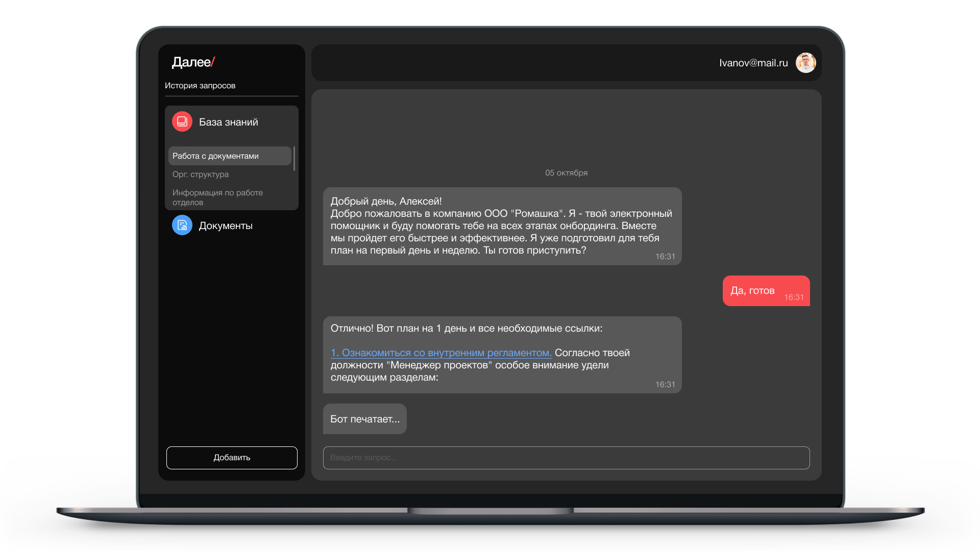Focus the Введите запрос input field

tap(566, 458)
